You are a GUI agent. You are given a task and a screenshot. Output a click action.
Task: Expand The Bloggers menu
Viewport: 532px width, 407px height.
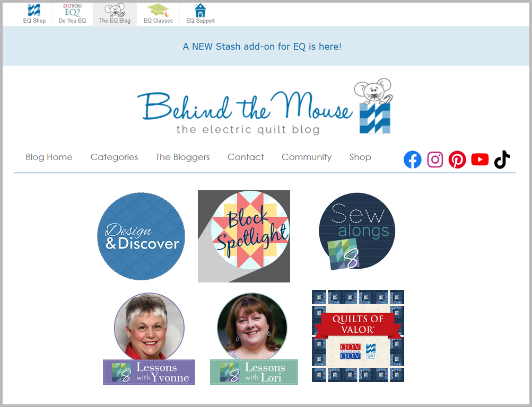[182, 157]
